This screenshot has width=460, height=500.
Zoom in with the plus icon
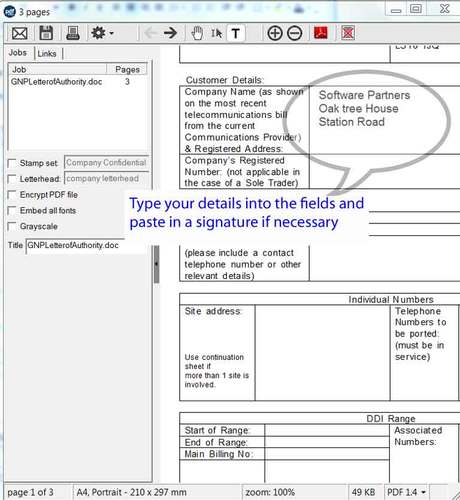click(275, 33)
